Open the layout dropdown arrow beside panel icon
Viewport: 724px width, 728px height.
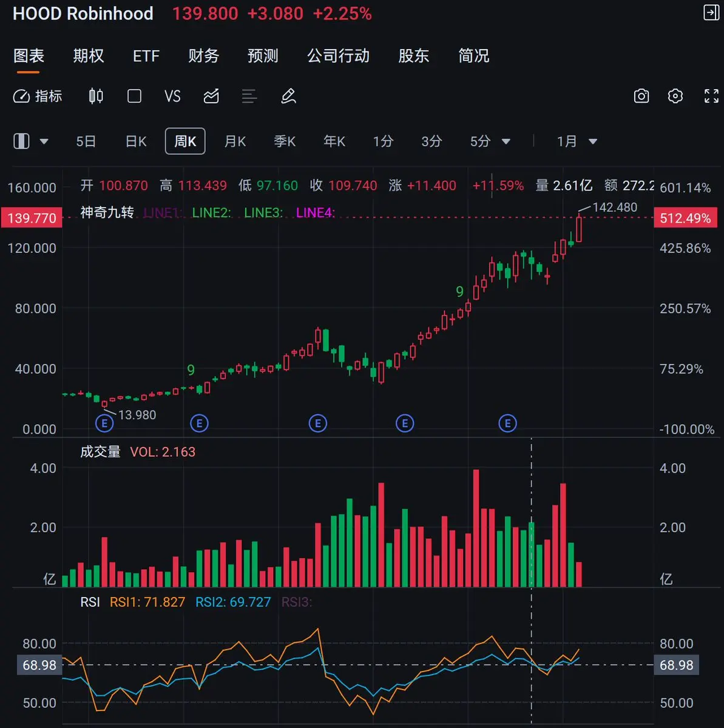44,141
